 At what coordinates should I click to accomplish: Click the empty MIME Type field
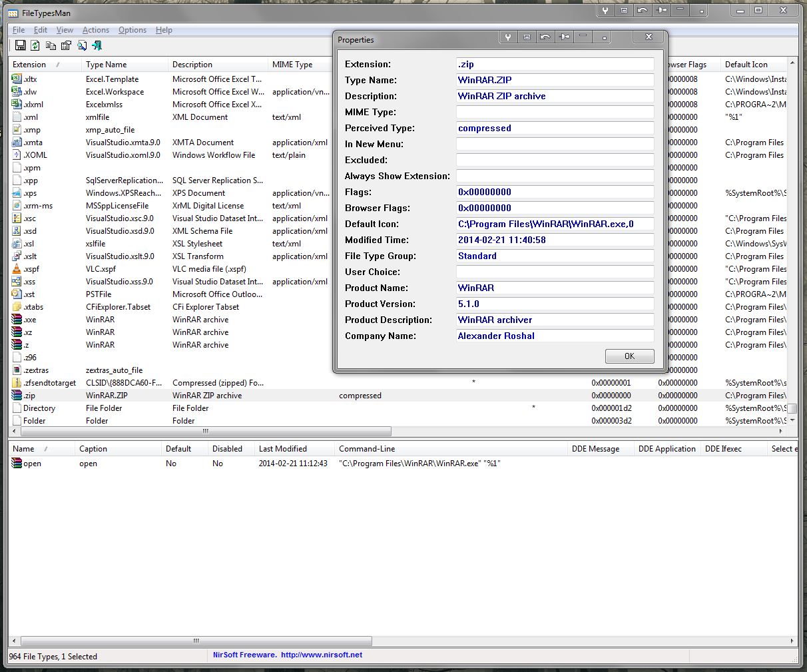click(555, 112)
